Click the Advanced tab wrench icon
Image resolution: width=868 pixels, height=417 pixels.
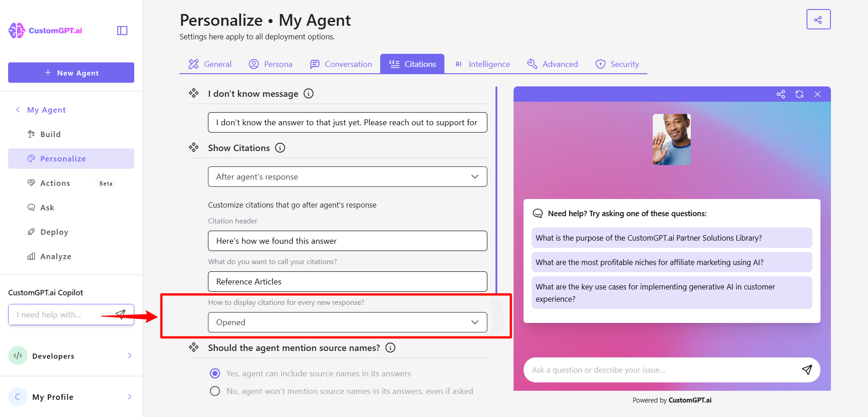click(x=532, y=64)
